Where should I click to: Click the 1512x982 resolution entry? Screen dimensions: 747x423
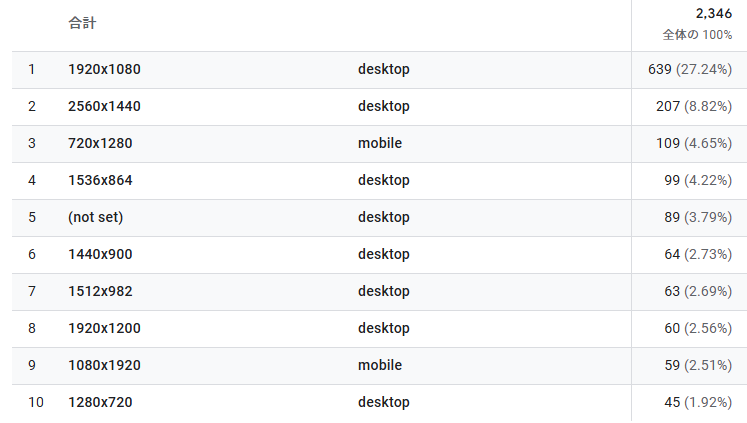point(100,292)
